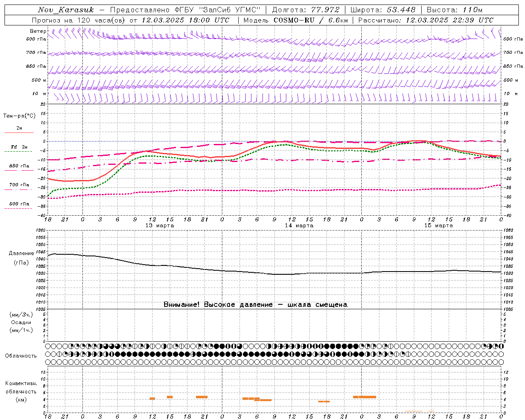525x420 pixels.
Task: Click the warning 'Внимание! Высокое давление — шкала смещена'
Action: [x=256, y=305]
